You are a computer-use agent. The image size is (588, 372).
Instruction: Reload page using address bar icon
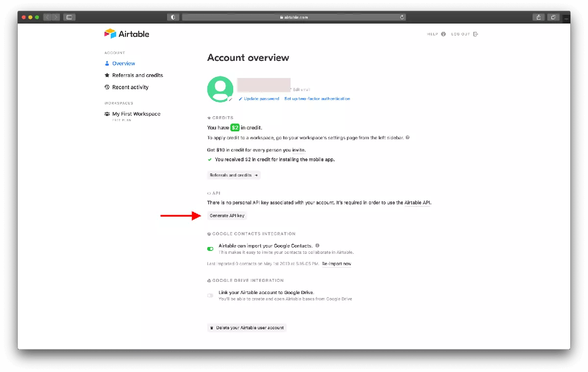point(402,17)
